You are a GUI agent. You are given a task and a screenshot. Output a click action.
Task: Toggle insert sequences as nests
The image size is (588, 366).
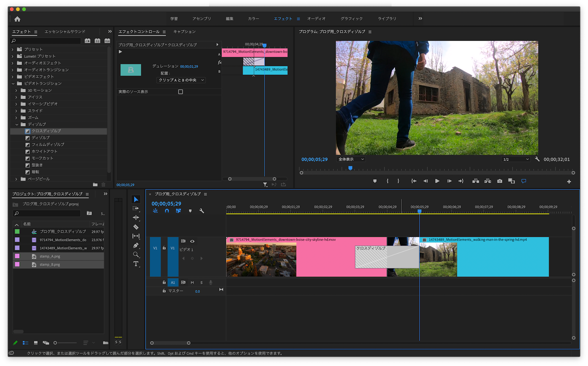coord(155,211)
